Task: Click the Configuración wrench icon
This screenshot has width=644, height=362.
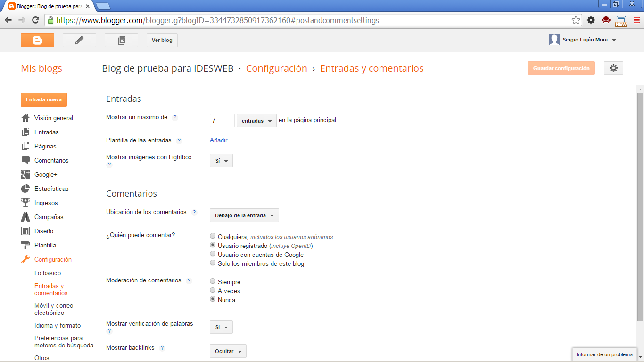Action: (x=25, y=259)
